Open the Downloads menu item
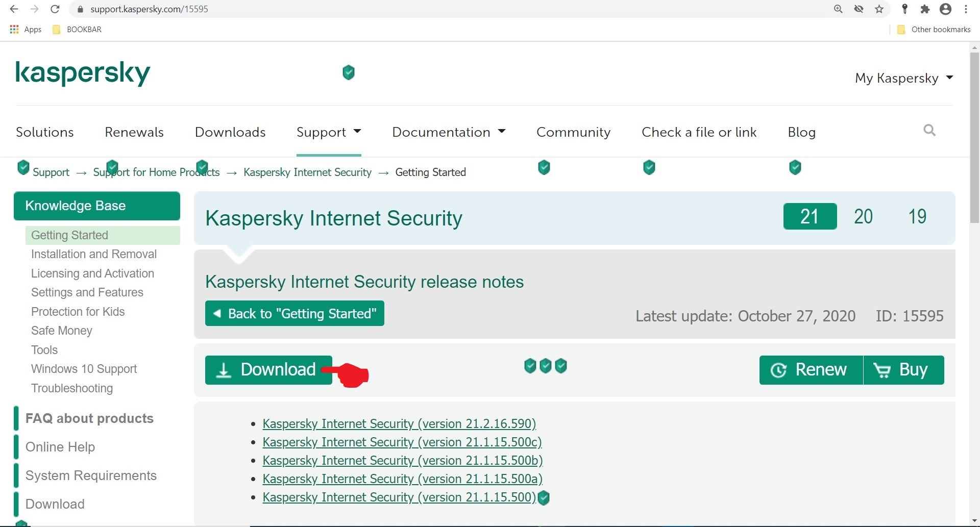 [230, 132]
